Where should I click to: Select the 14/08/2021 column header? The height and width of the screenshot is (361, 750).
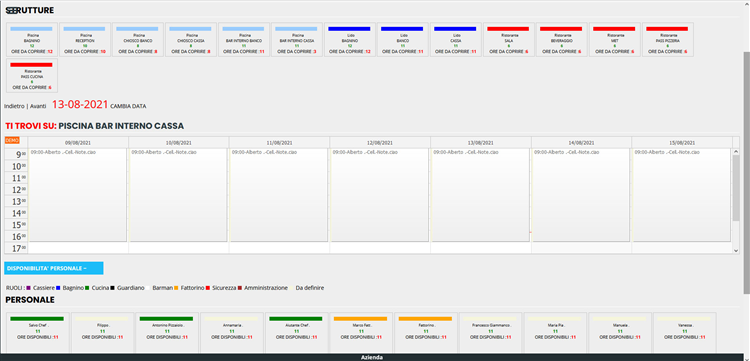[x=581, y=142]
